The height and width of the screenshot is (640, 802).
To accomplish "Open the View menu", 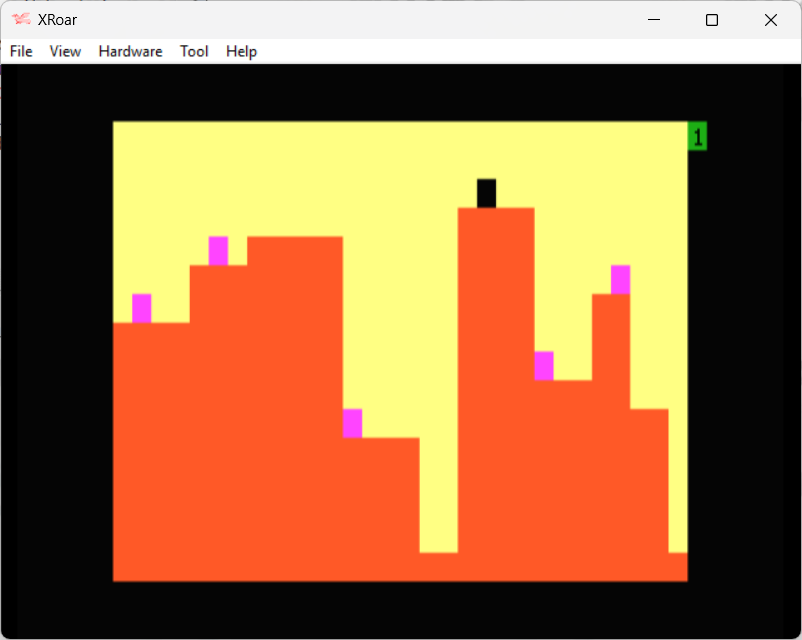I will (65, 51).
